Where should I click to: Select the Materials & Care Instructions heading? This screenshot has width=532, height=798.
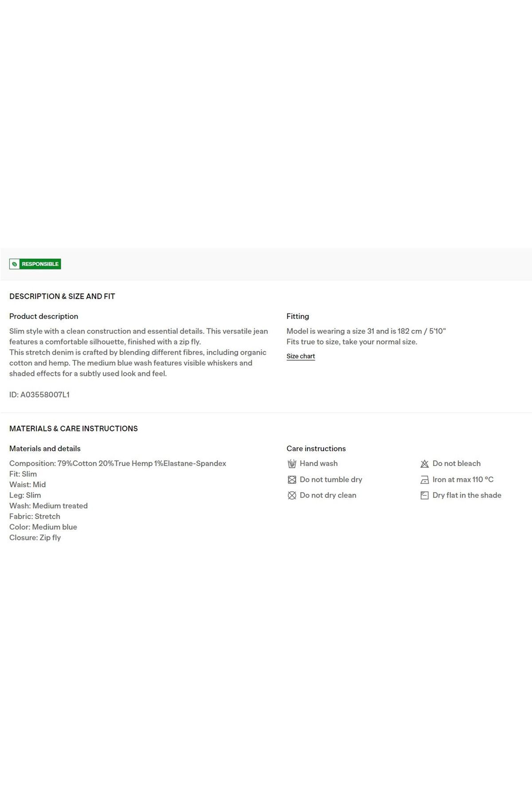click(x=74, y=429)
